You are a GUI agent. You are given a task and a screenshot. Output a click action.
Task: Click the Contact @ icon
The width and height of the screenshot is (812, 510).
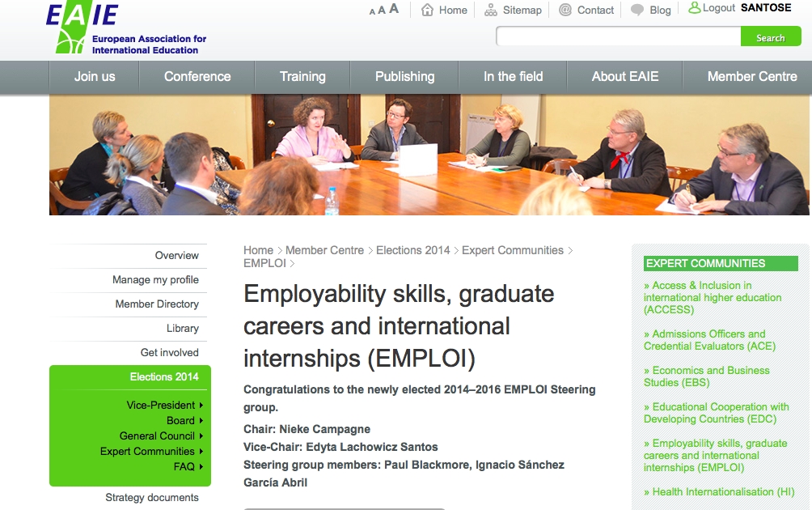(x=565, y=10)
